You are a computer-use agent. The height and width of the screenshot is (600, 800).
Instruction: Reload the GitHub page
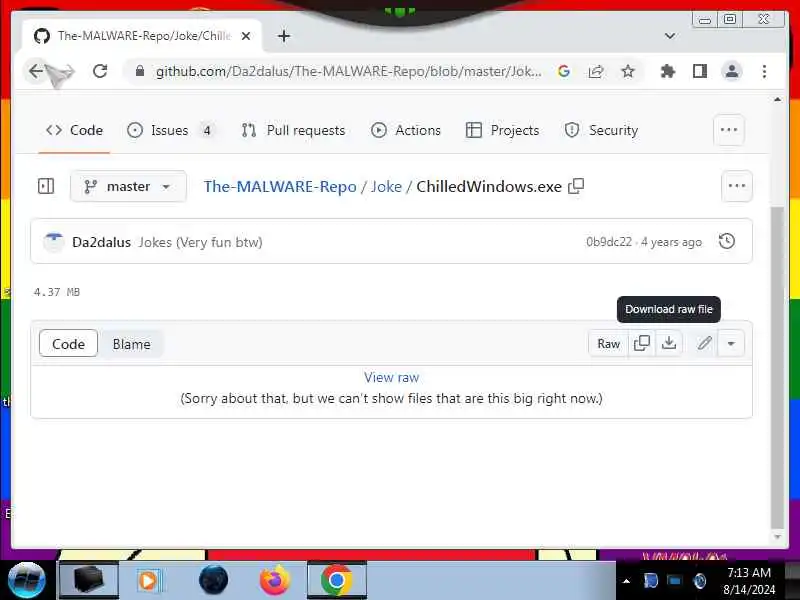click(100, 71)
